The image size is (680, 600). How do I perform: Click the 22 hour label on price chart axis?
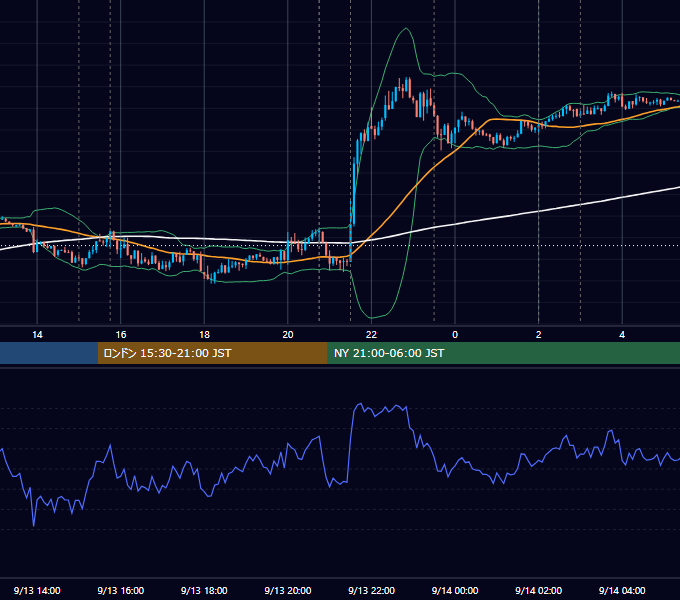point(371,335)
